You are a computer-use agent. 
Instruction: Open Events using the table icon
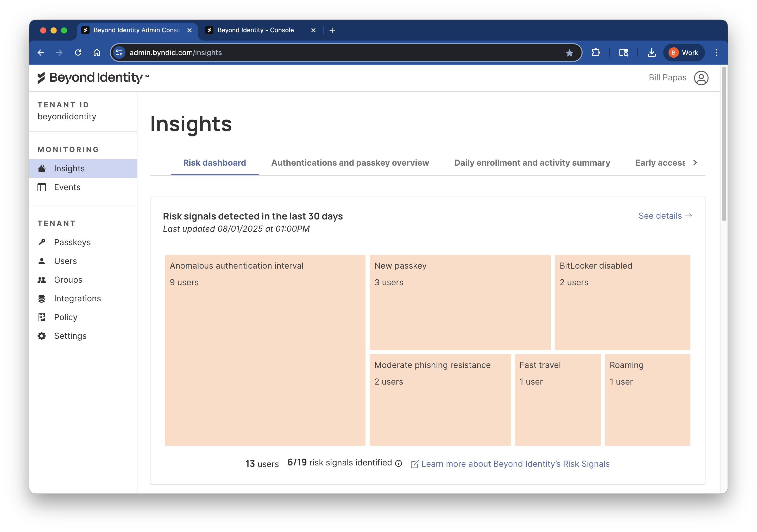42,187
